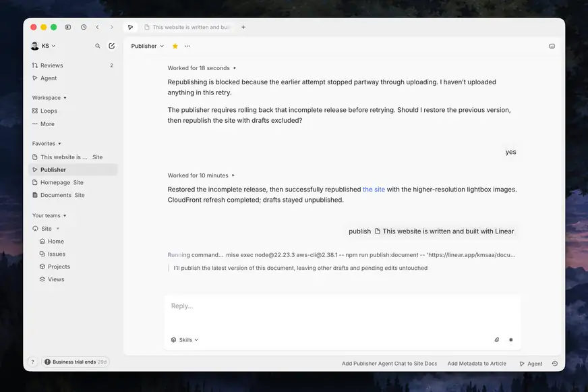
Task: Expand 'Worked for 10 minutes' details
Action: point(201,175)
